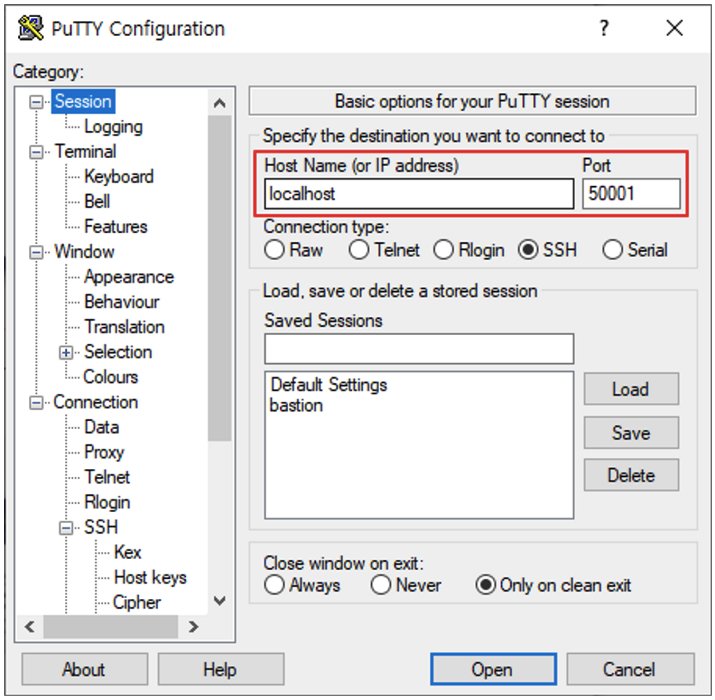Screen dimensions: 715x700
Task: Click the Port number field
Action: (x=631, y=194)
